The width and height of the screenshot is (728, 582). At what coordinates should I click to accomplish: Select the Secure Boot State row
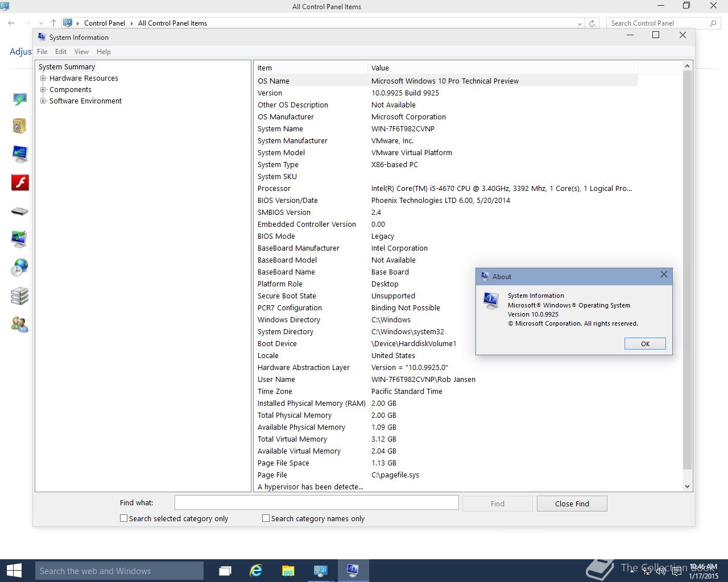pos(446,296)
